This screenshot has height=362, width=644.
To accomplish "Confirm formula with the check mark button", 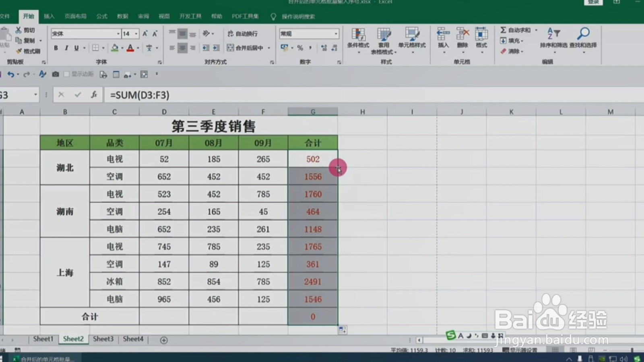I will coord(77,95).
